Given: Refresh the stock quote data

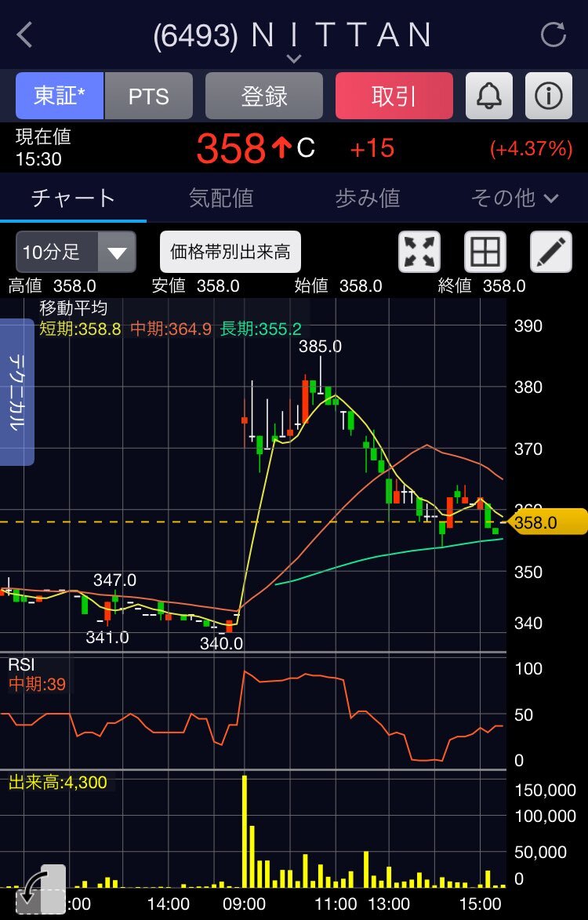Looking at the screenshot, I should click(x=554, y=35).
